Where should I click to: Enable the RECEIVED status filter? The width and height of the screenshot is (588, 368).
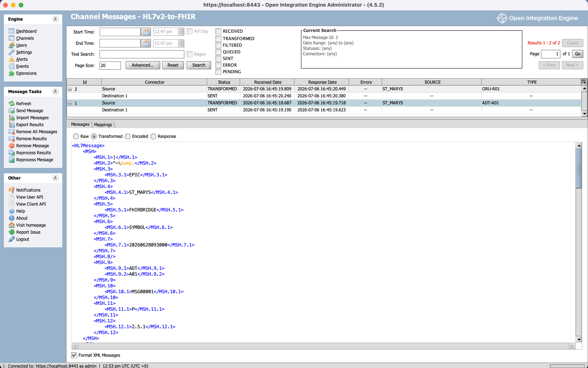pyautogui.click(x=218, y=31)
